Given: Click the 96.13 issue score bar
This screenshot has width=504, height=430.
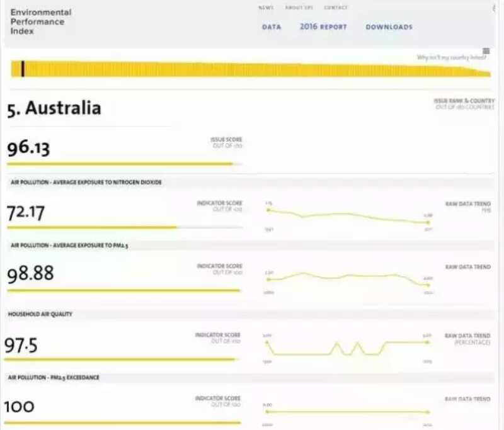Looking at the screenshot, I should (x=123, y=164).
